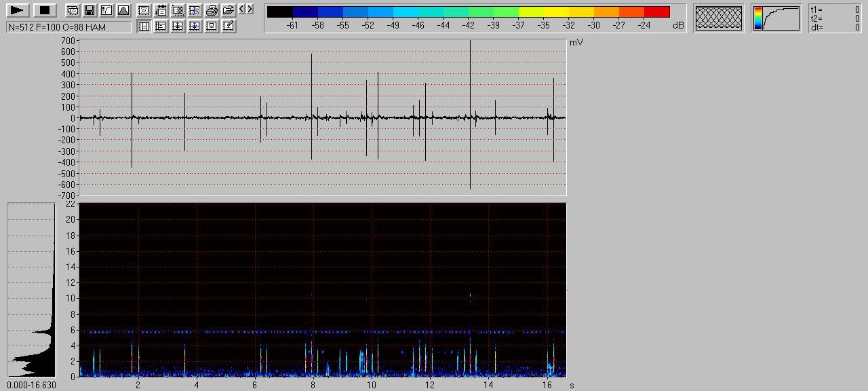Toggle the blue crosshair cursor button
Screen dimensions: 868x391
point(195,26)
